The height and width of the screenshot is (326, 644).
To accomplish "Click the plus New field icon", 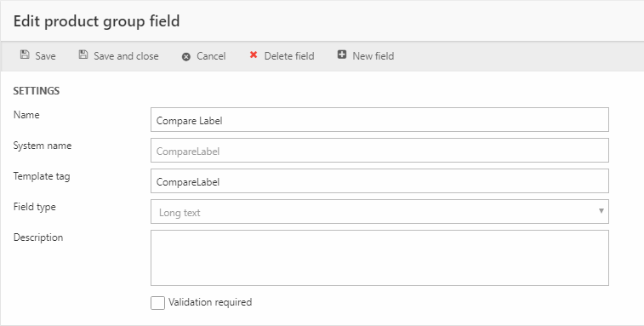I will tap(342, 54).
